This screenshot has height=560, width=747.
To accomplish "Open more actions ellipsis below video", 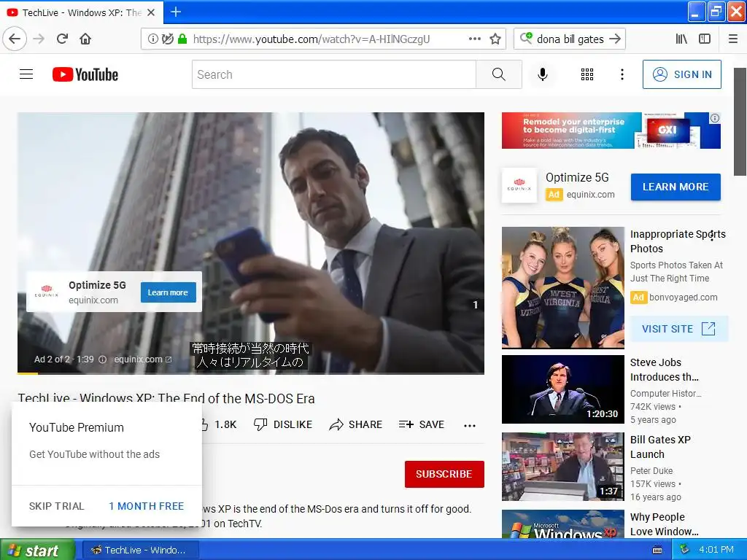I will (x=469, y=425).
